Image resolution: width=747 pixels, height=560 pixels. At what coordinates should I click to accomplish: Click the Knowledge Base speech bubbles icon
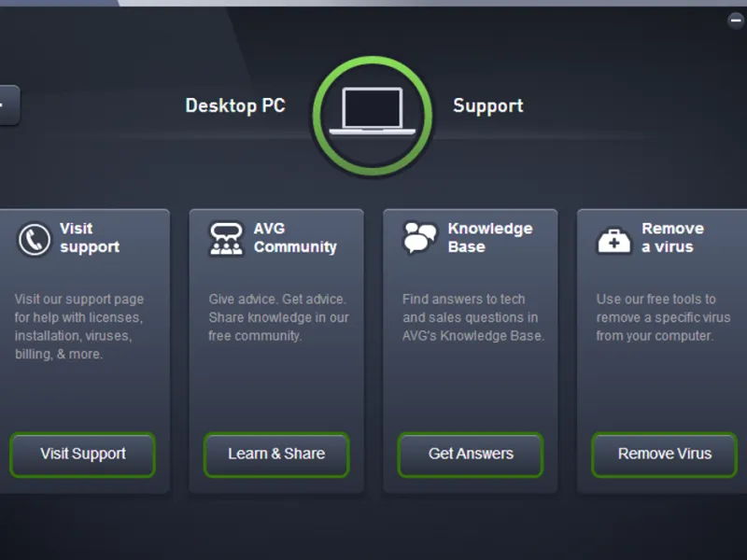419,238
